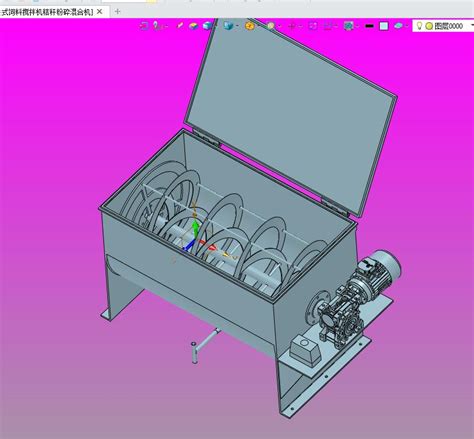Click the blue solid cube icon
The image size is (474, 439).
(x=207, y=25)
